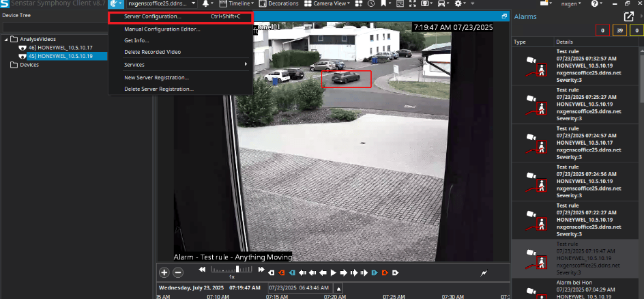
Task: Open Manual Configuration Editor menu item
Action: [x=162, y=29]
